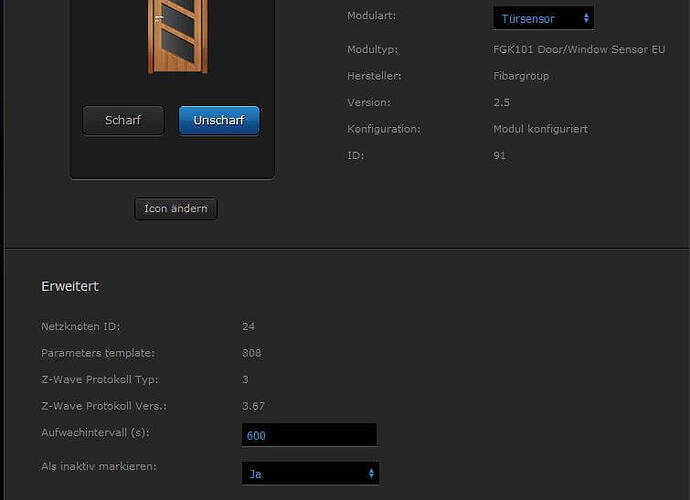Select the Z-Wave Protokoll Typ value 3
Image resolution: width=690 pixels, height=500 pixels.
click(245, 379)
